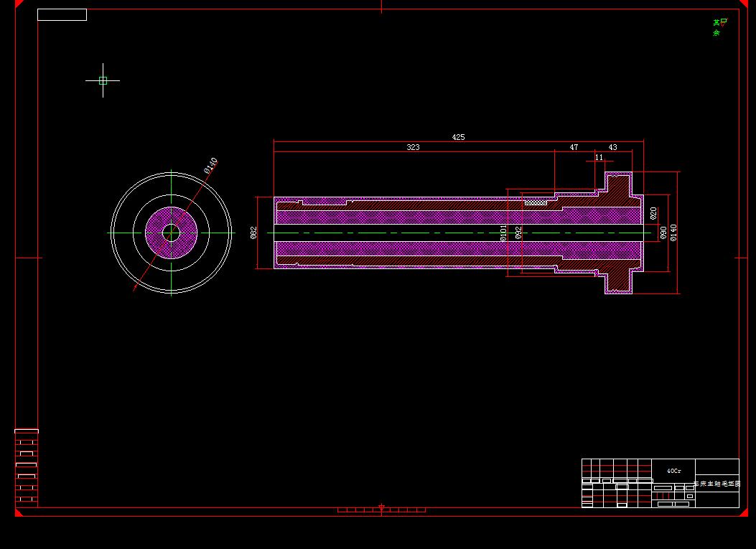Click the 425 overall length dimension

[458, 137]
